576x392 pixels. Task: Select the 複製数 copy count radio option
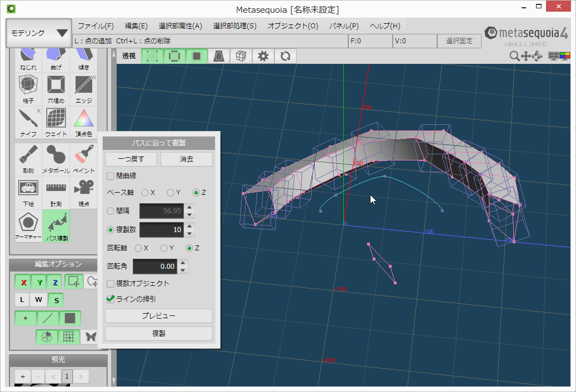point(110,230)
